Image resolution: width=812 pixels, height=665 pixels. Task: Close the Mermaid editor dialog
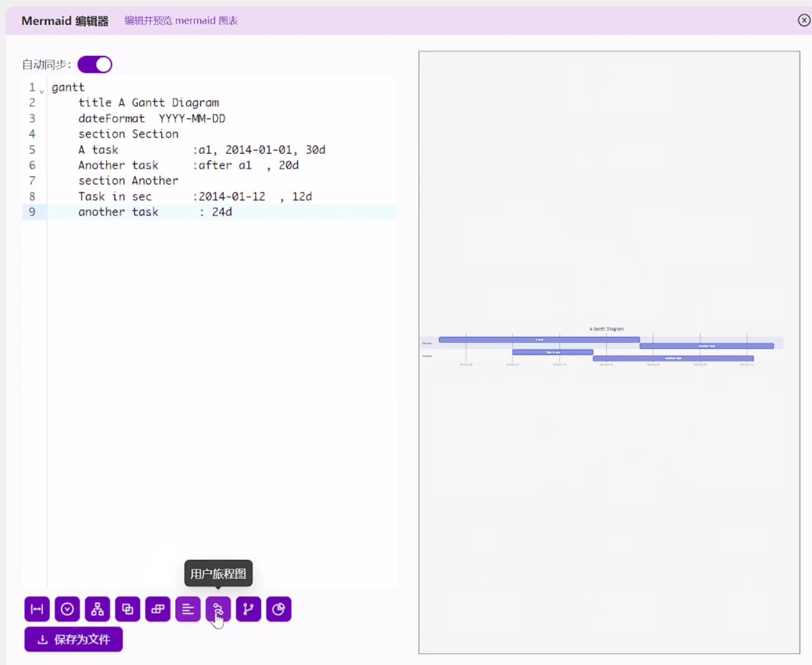point(804,21)
